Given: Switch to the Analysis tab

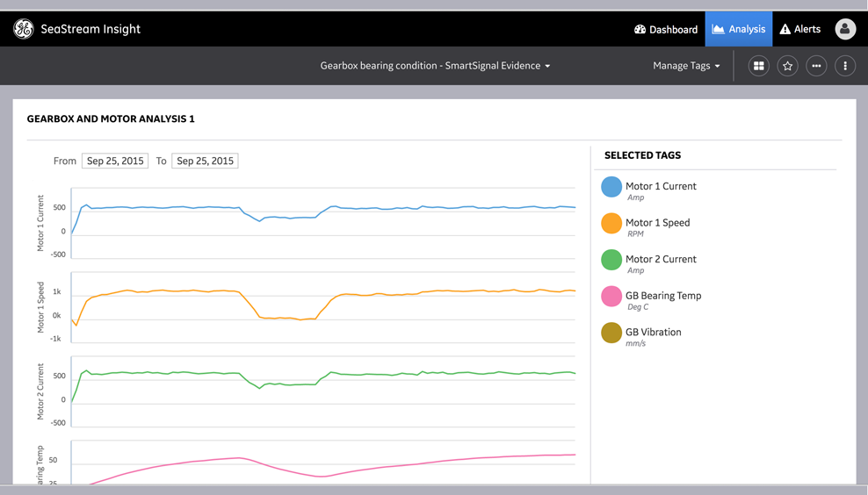Looking at the screenshot, I should (739, 29).
